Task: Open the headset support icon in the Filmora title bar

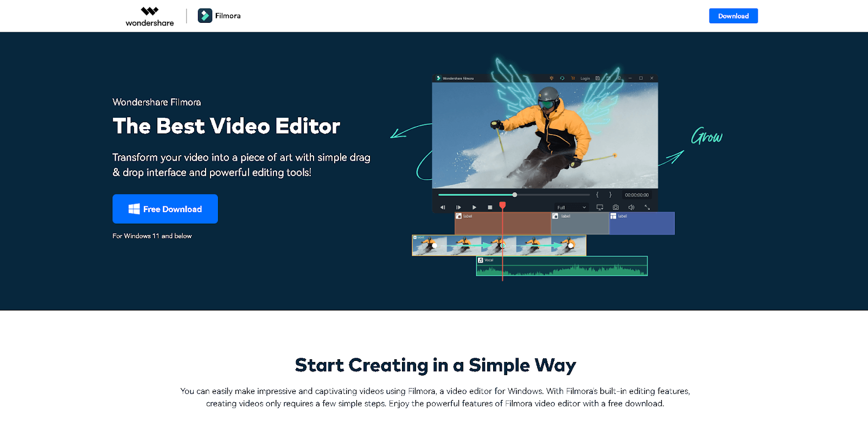Action: (x=562, y=78)
